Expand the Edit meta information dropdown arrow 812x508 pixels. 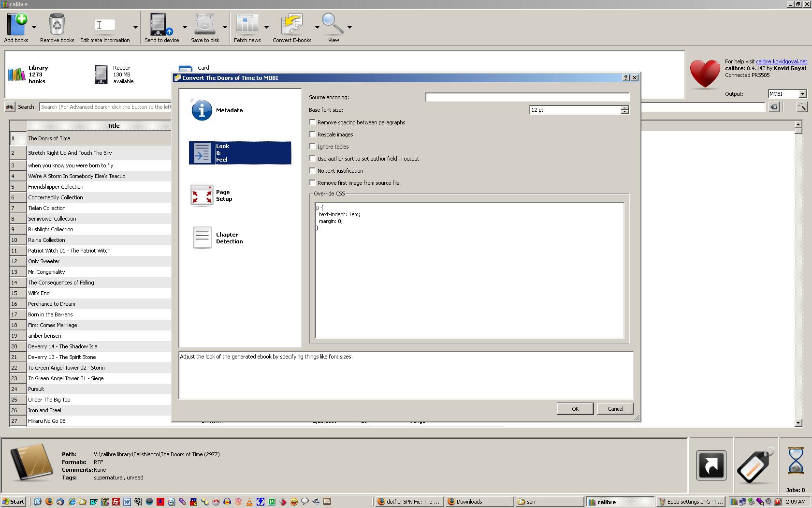[135, 27]
